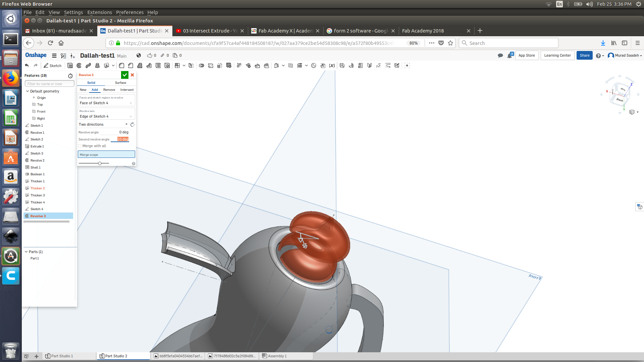Select the Split tool in toolbar

pyautogui.click(x=211, y=66)
